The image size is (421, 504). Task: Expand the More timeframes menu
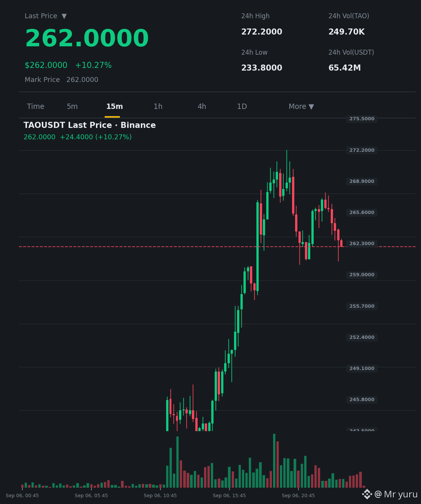[x=301, y=107]
